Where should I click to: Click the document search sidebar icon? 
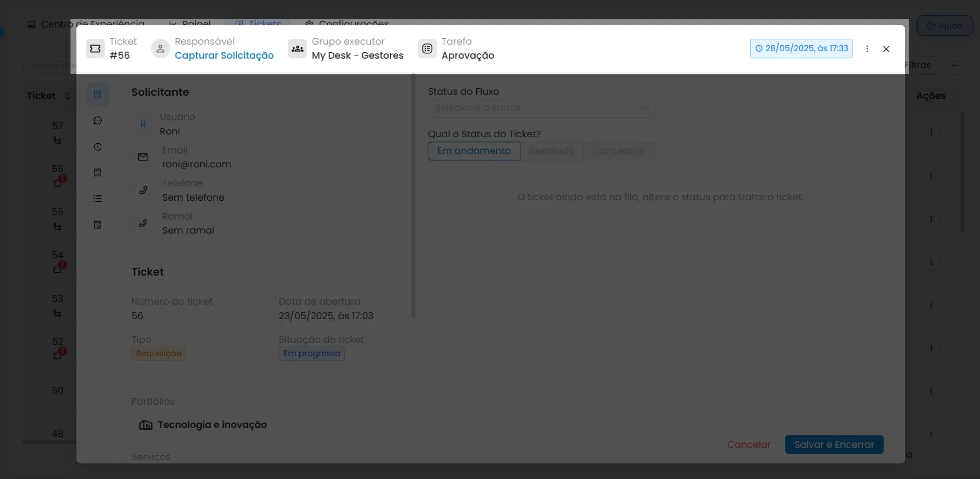click(x=97, y=173)
